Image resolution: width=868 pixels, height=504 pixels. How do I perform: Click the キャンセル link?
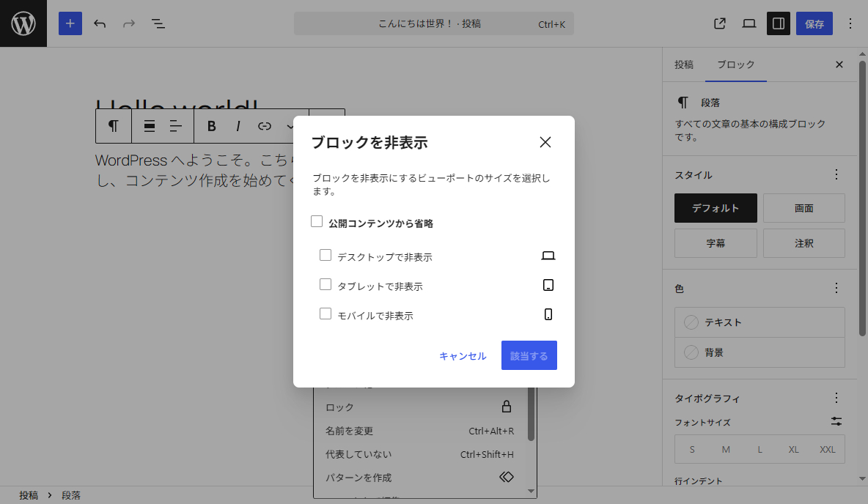(x=462, y=355)
